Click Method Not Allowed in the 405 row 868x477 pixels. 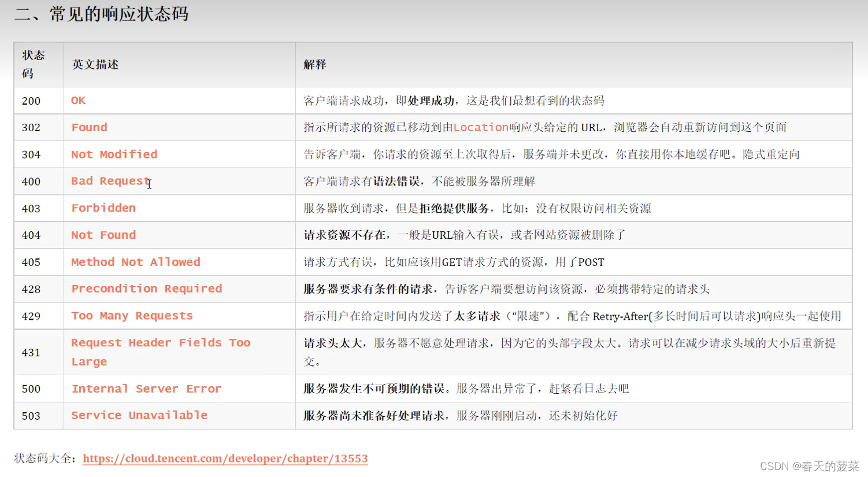coord(135,261)
